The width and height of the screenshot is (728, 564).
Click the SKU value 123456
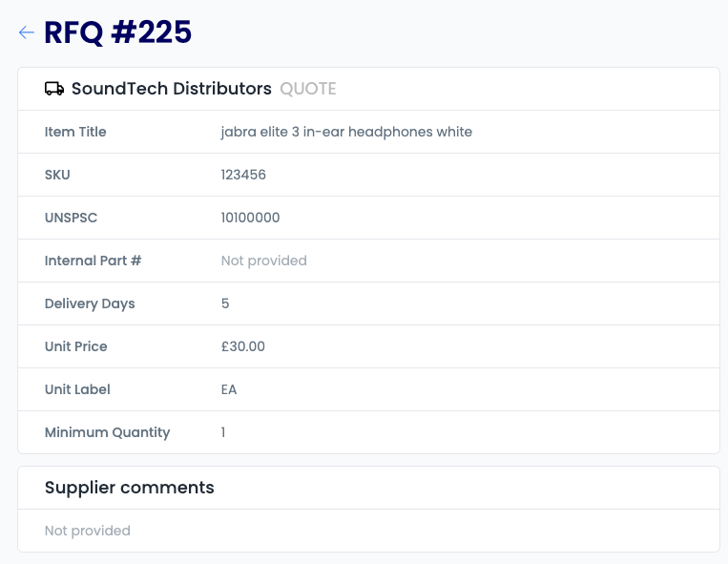[x=243, y=175]
